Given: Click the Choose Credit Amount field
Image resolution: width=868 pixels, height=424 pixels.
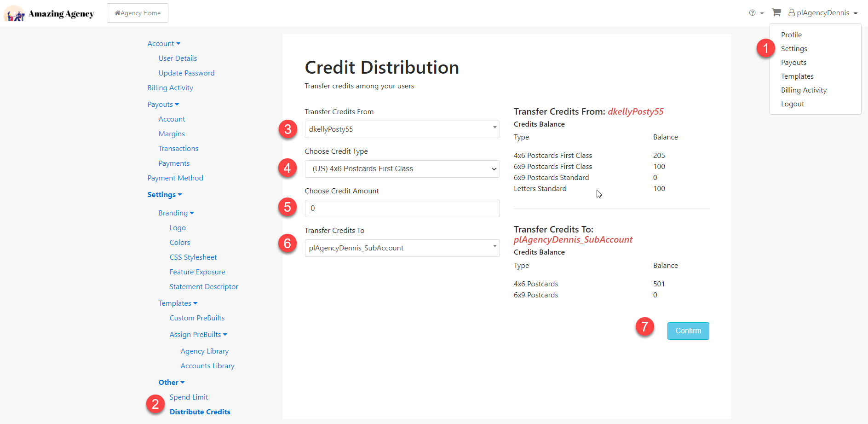Looking at the screenshot, I should (402, 209).
